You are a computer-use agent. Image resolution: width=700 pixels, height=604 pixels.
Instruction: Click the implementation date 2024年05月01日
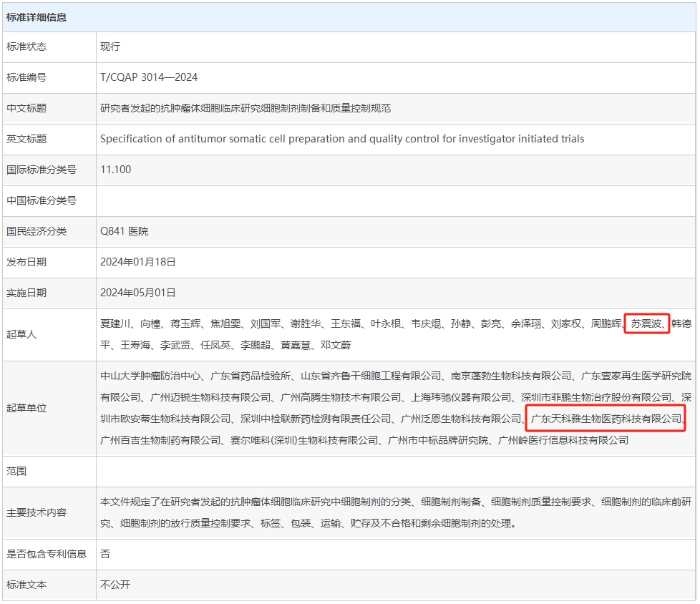point(137,293)
